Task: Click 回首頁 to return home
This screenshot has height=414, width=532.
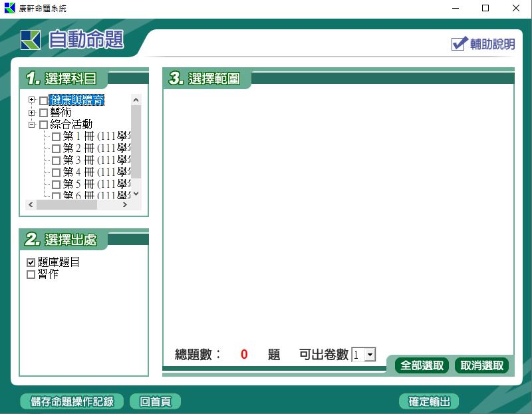Action: (154, 401)
